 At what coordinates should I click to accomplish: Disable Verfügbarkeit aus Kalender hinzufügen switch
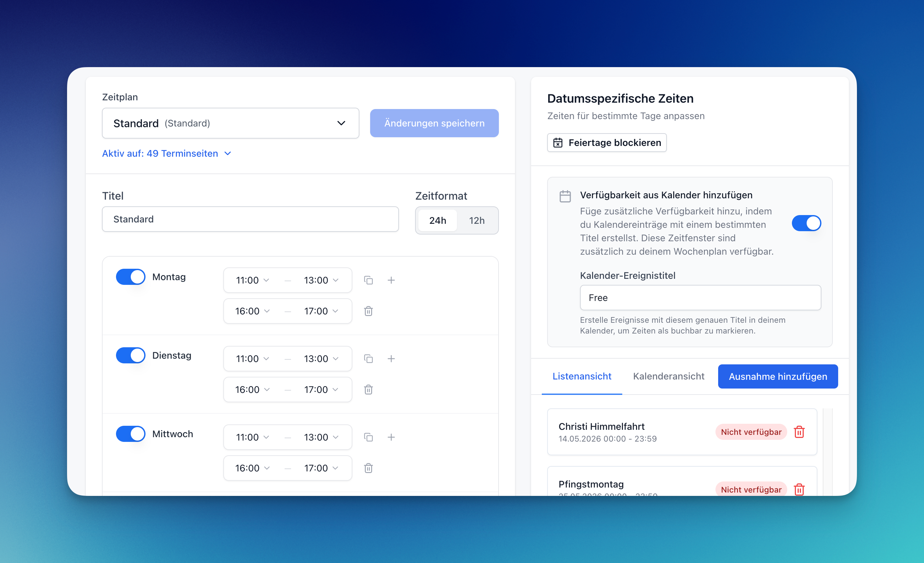(806, 223)
